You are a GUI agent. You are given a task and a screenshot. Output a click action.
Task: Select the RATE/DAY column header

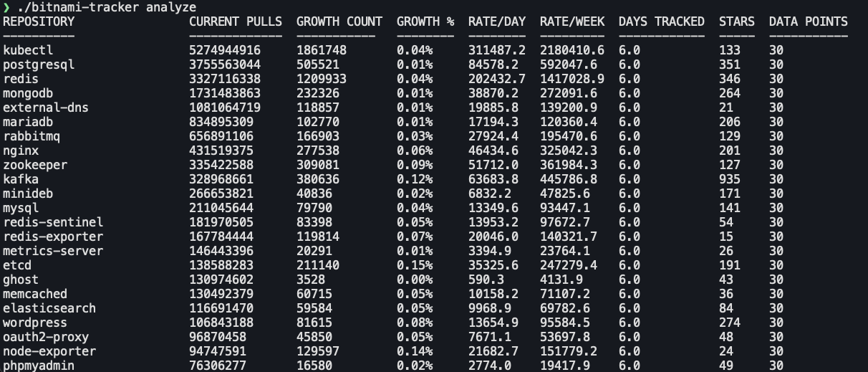tap(497, 22)
